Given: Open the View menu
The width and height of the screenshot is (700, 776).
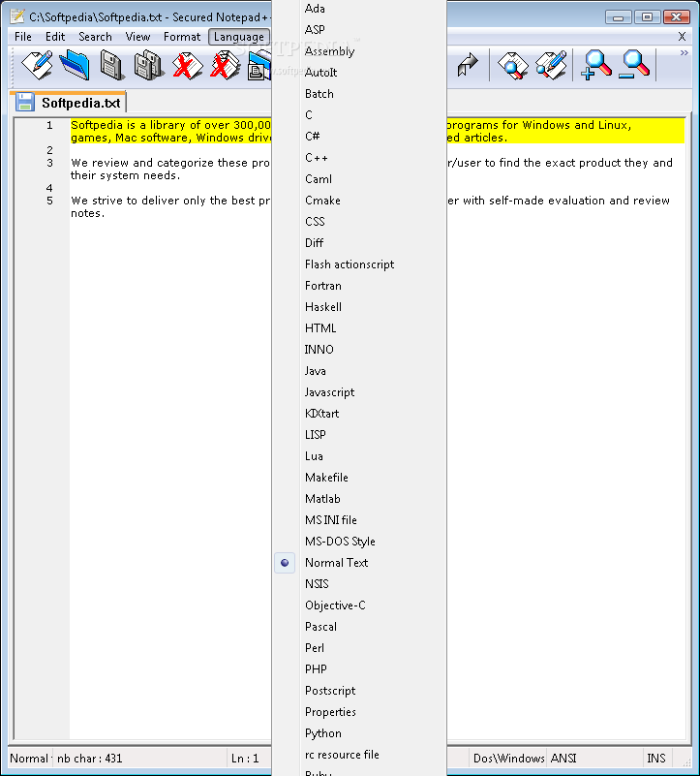Looking at the screenshot, I should click(137, 37).
